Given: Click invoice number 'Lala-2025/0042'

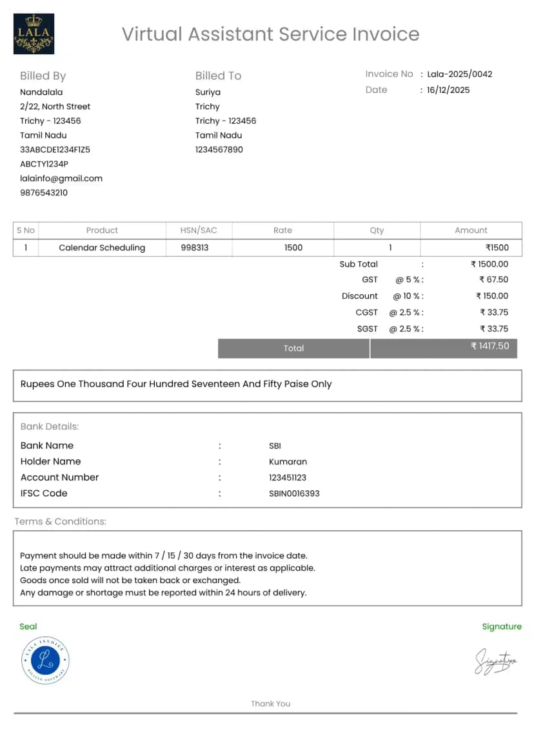Looking at the screenshot, I should (460, 74).
